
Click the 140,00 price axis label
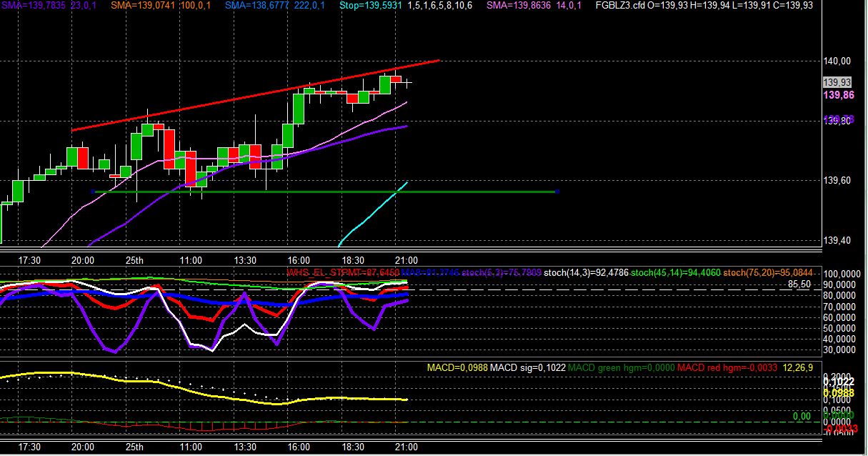[837, 61]
